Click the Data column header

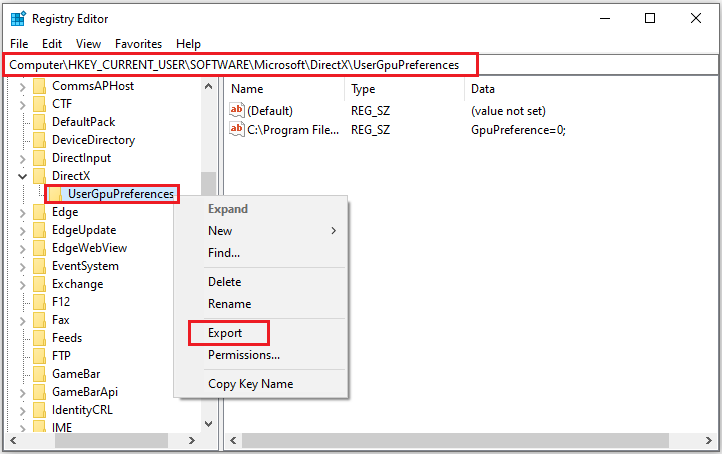click(591, 89)
